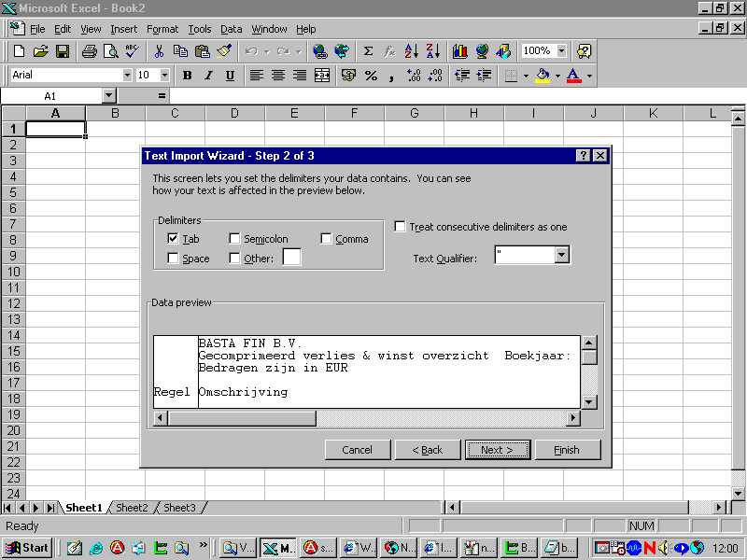Click the Percent Style icon

pyautogui.click(x=371, y=76)
